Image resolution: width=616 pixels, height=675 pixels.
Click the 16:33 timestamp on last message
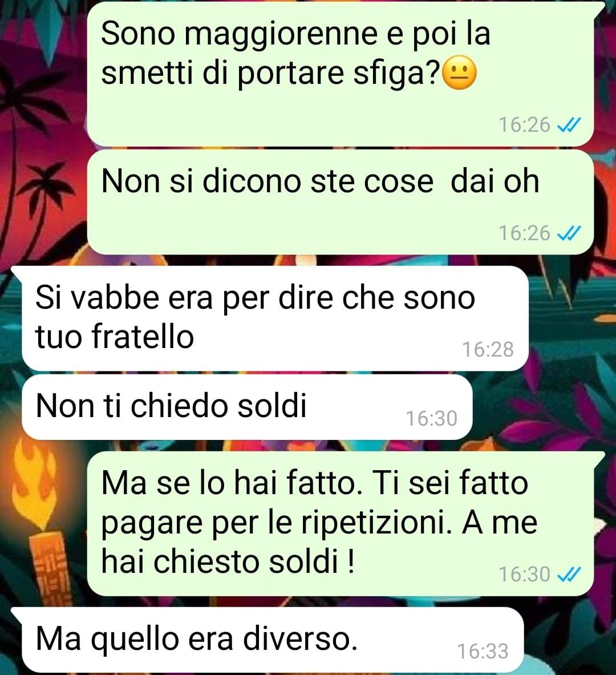(483, 651)
